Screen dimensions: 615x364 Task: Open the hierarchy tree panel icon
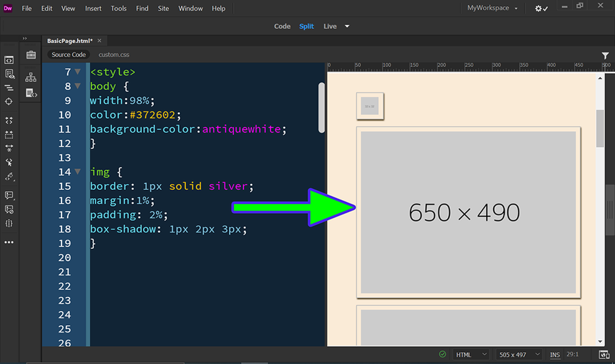click(31, 77)
